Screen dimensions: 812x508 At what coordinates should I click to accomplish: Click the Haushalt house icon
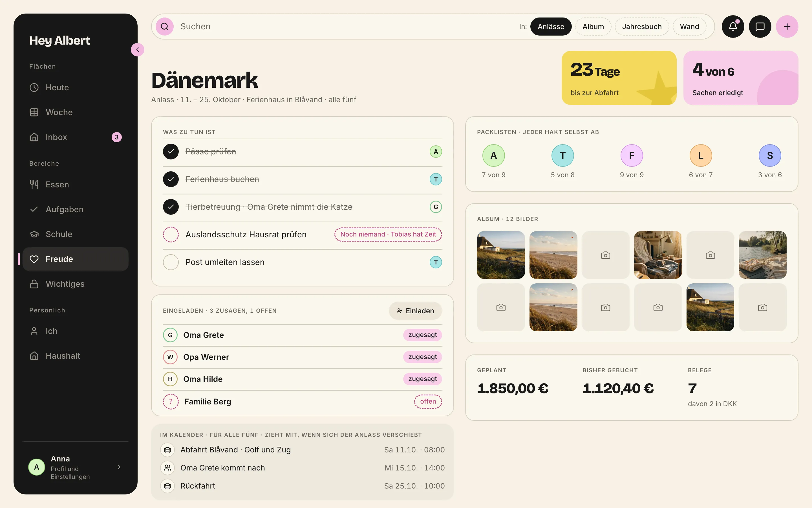(x=34, y=356)
